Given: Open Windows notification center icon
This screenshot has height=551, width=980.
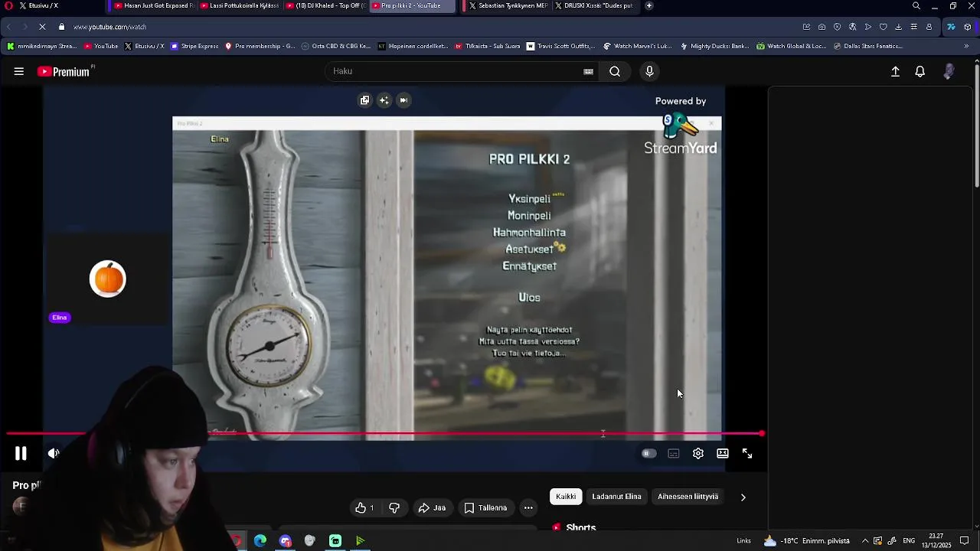Looking at the screenshot, I should click(x=965, y=541).
